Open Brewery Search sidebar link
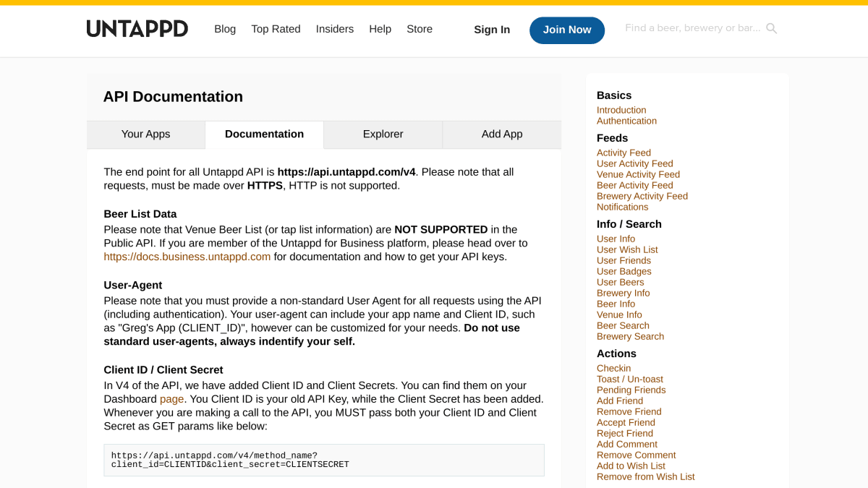 click(x=630, y=337)
